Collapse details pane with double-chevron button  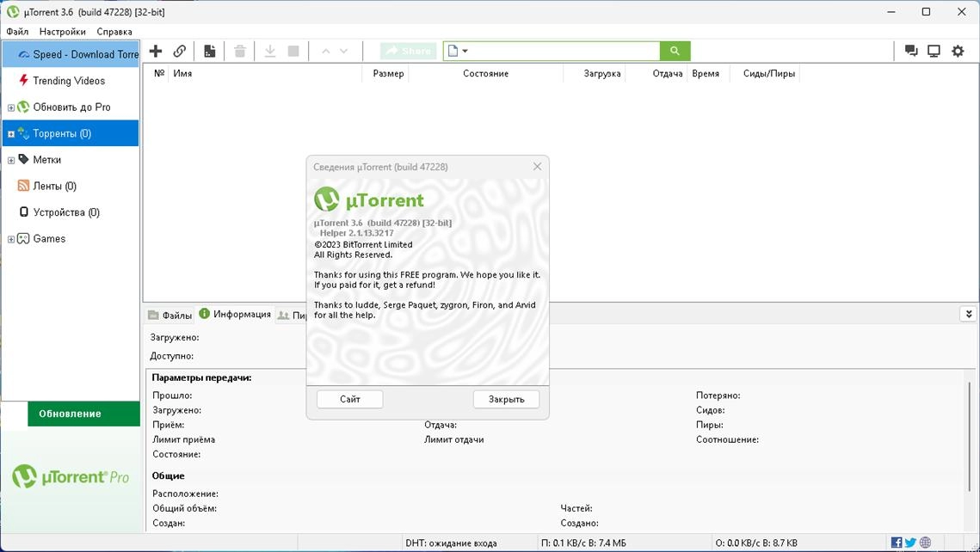pos(968,314)
